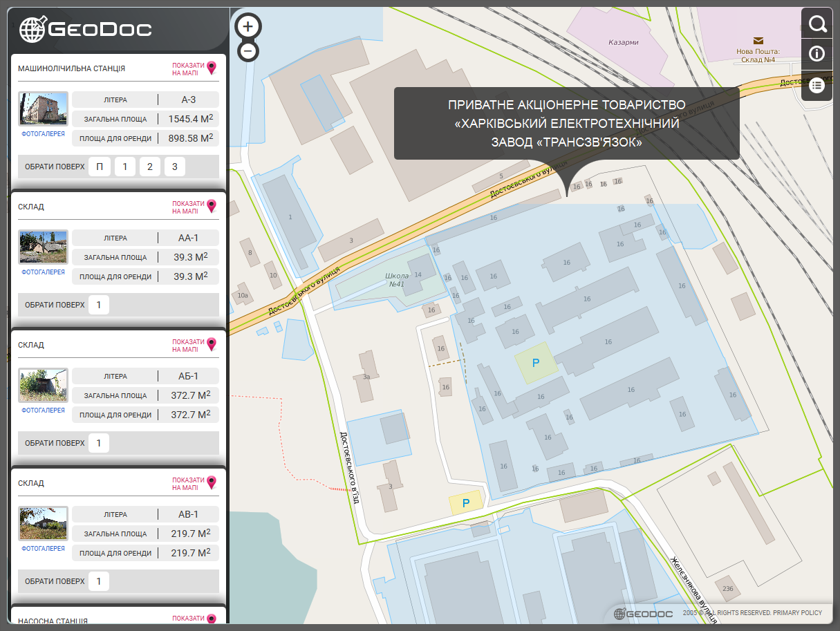Click the Трансзв'язок tooltip on map
Screen dimensions: 840x631
pyautogui.click(x=567, y=124)
